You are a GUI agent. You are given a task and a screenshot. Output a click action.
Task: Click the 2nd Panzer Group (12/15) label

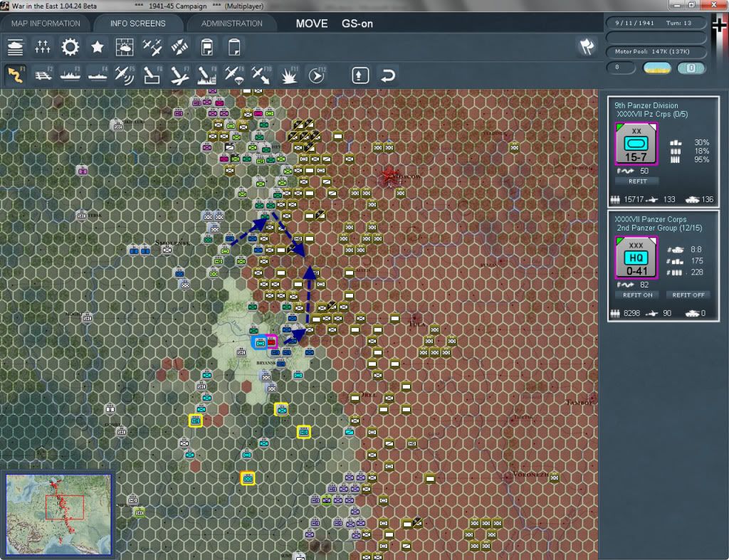(659, 228)
